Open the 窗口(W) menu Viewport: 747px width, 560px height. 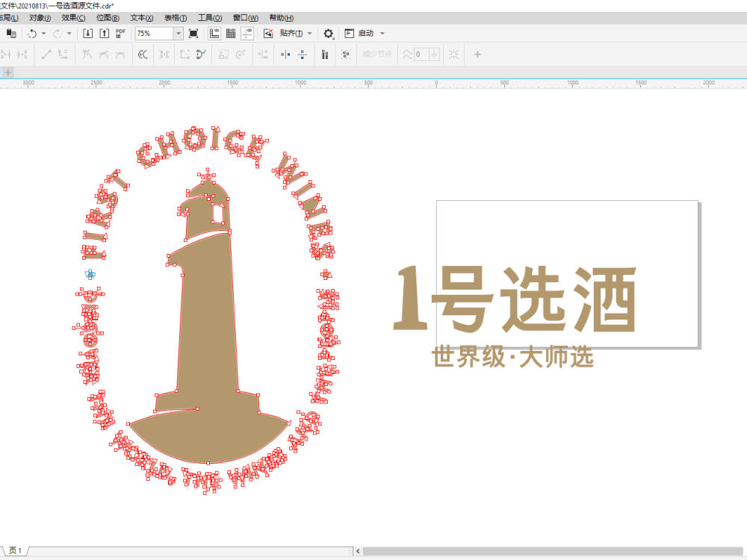(245, 18)
